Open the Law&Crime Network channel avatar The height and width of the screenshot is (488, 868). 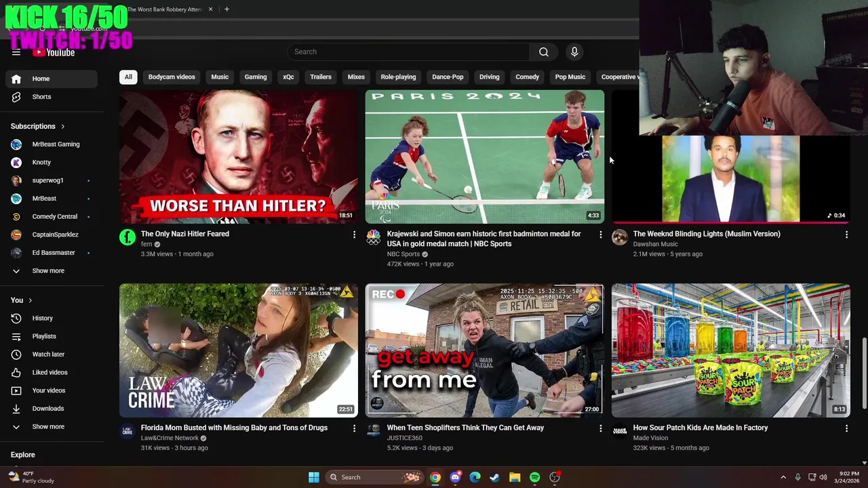tap(127, 431)
